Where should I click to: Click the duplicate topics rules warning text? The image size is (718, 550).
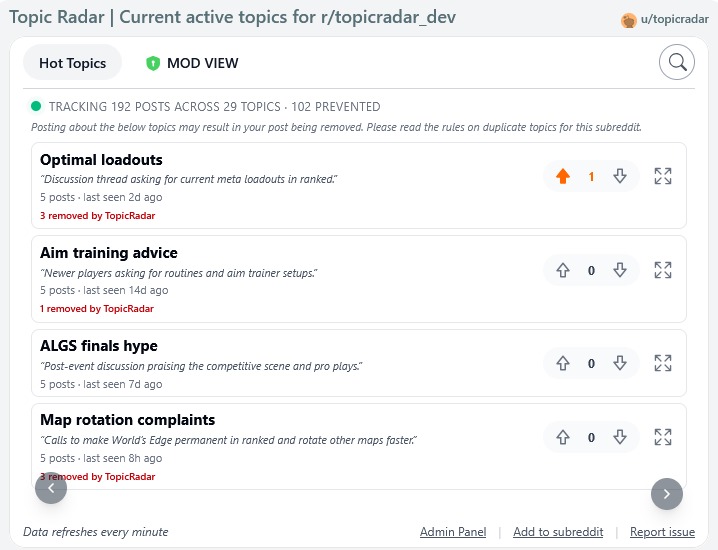click(x=336, y=127)
